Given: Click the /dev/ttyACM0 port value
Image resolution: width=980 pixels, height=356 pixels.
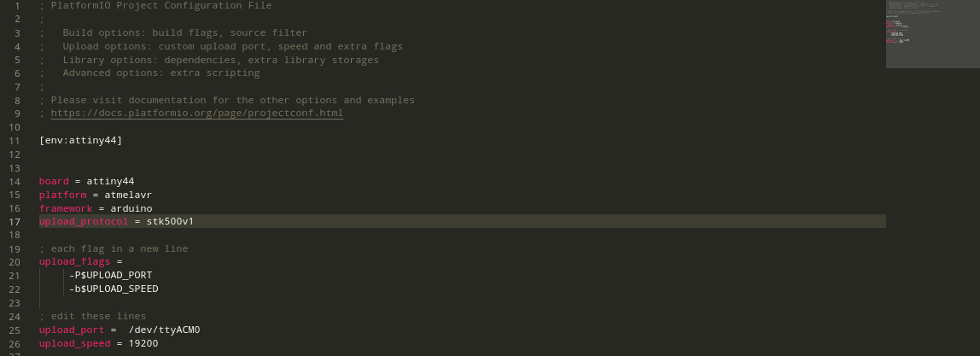Looking at the screenshot, I should (x=165, y=330).
